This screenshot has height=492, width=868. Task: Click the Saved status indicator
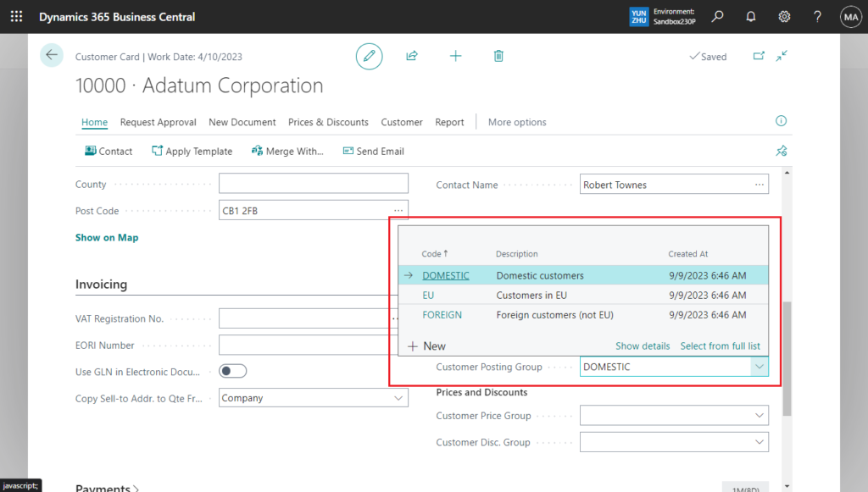(708, 57)
